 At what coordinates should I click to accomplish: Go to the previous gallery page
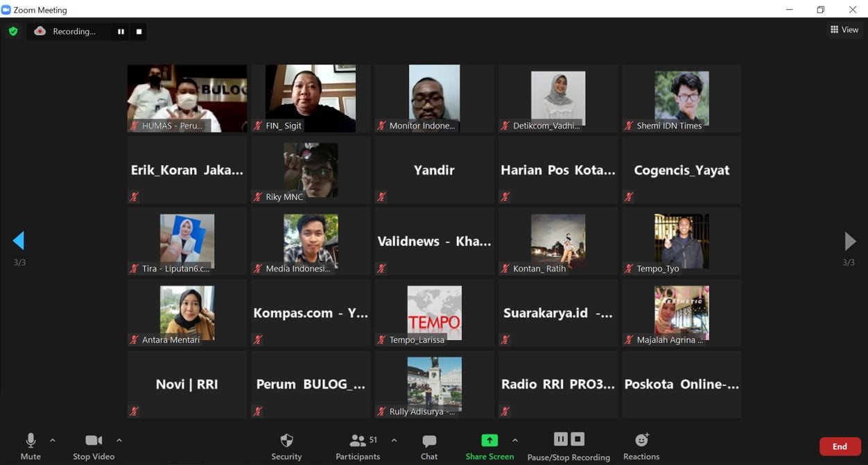pos(19,241)
